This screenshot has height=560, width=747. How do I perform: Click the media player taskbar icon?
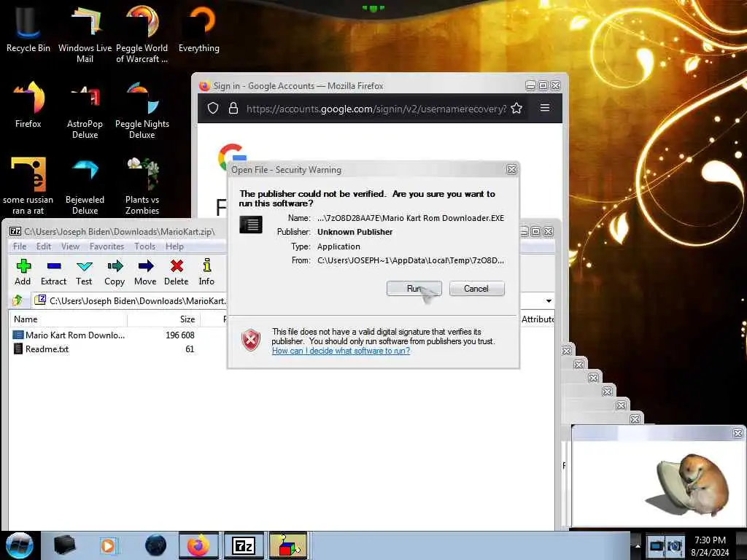coord(109,545)
